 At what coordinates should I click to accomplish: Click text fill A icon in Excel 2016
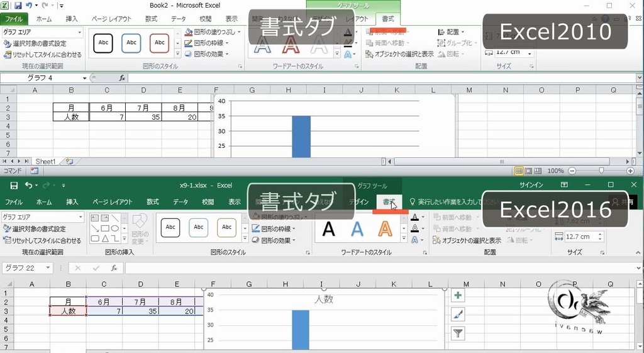[415, 217]
